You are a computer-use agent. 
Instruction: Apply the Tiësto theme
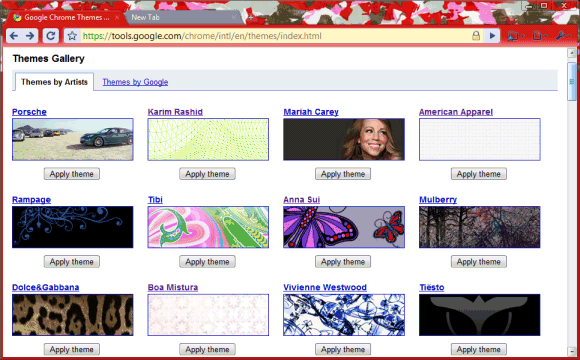click(x=479, y=349)
